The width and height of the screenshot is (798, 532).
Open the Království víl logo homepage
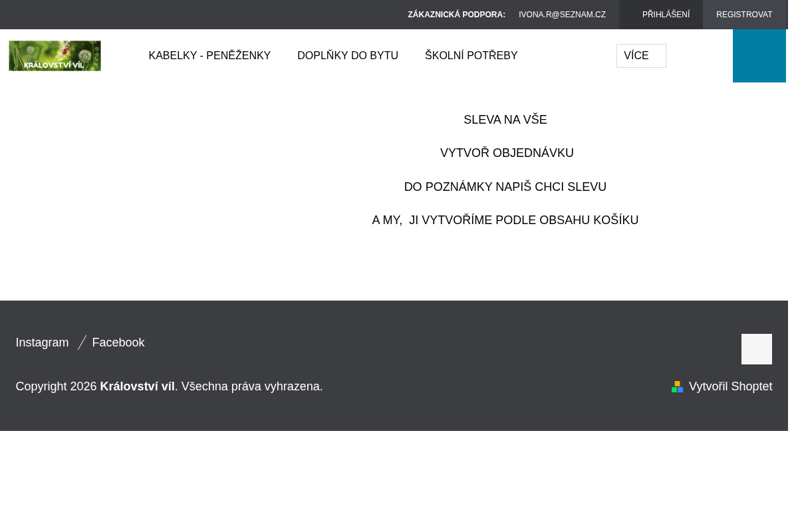(55, 56)
